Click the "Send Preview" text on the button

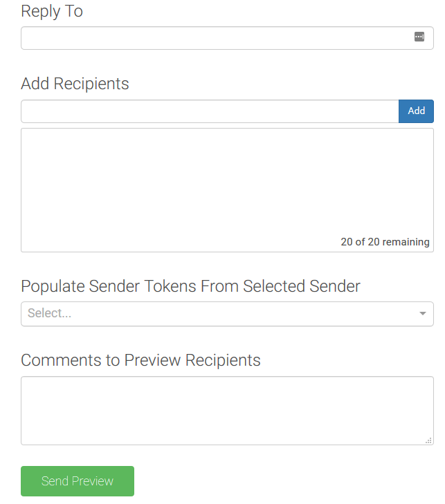(x=78, y=481)
